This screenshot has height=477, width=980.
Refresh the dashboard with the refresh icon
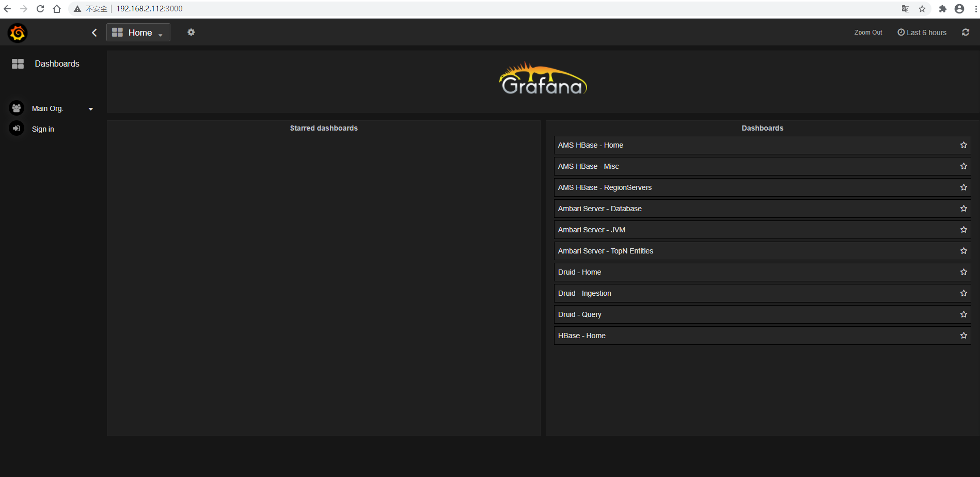[x=966, y=32]
